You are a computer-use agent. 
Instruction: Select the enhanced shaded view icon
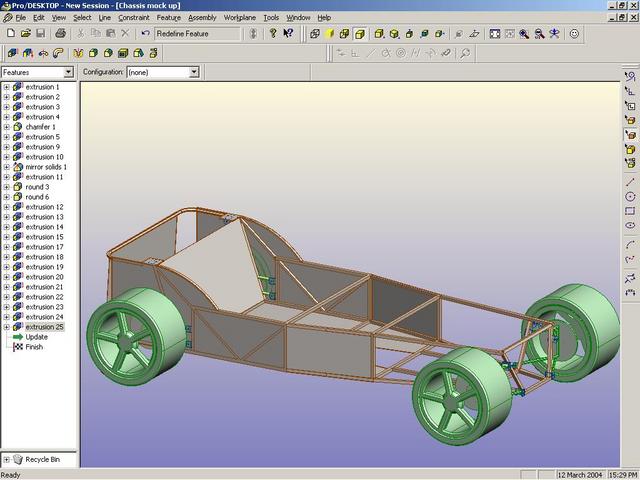click(x=360, y=33)
